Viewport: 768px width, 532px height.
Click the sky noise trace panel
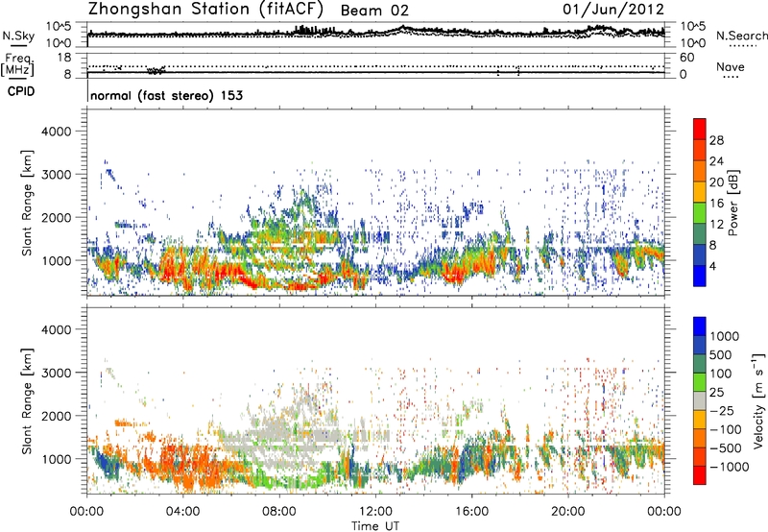click(375, 35)
